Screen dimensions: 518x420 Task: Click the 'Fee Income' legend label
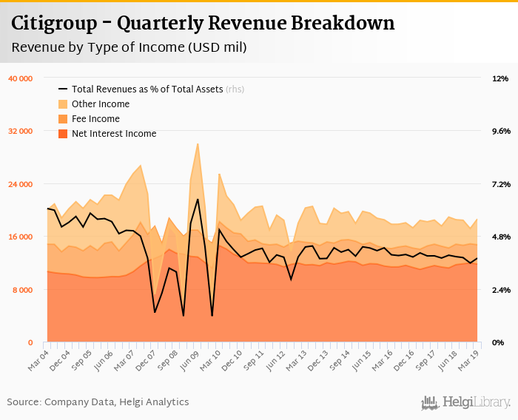tap(95, 119)
